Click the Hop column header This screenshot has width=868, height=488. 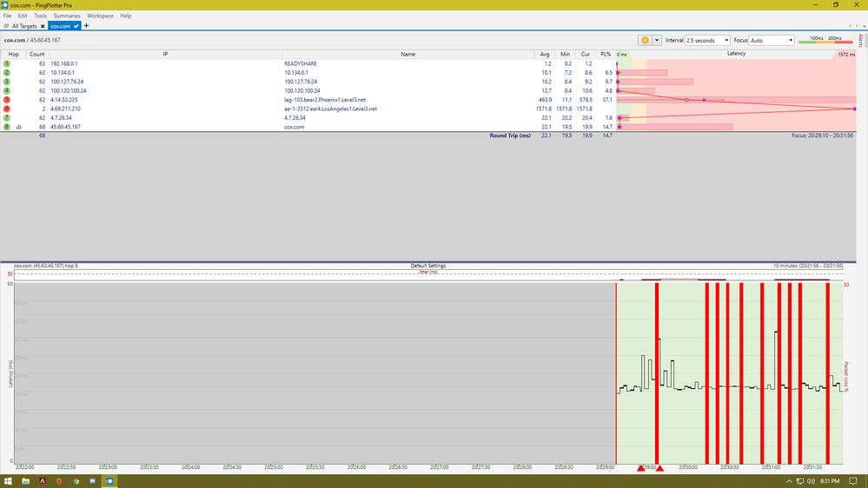coord(13,54)
